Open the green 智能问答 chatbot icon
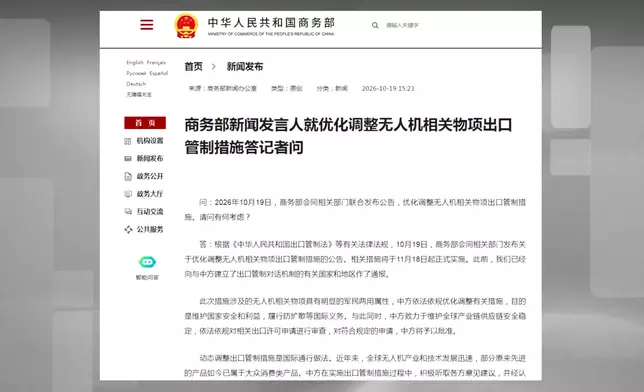Screen dimensions: 644x392 coord(147,262)
